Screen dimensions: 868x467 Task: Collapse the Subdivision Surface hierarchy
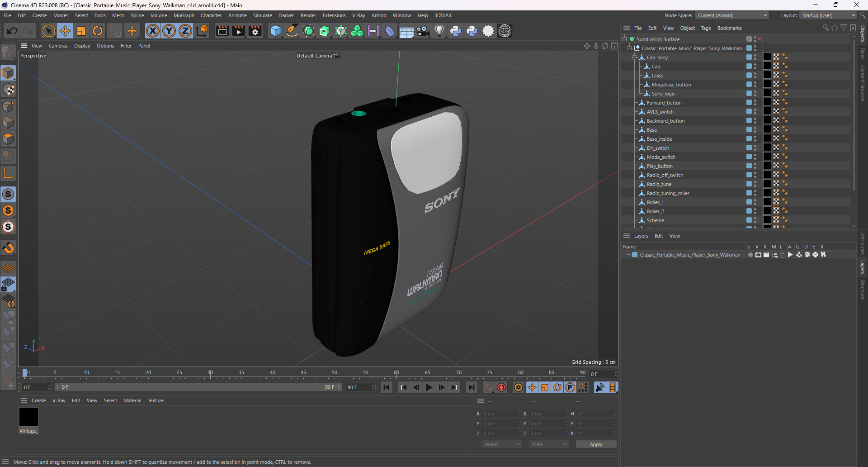tap(625, 39)
